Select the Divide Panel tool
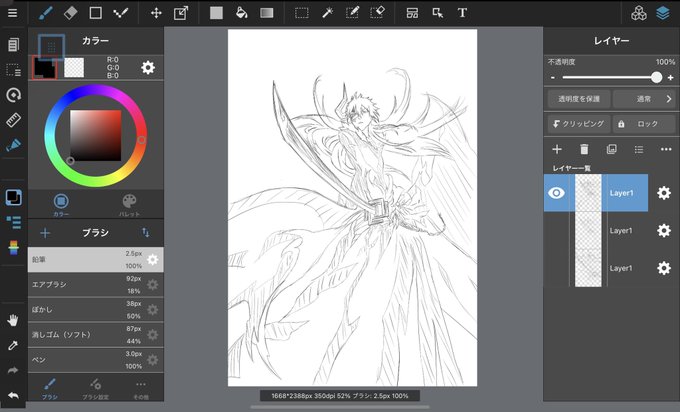Image resolution: width=680 pixels, height=412 pixels. (412, 13)
